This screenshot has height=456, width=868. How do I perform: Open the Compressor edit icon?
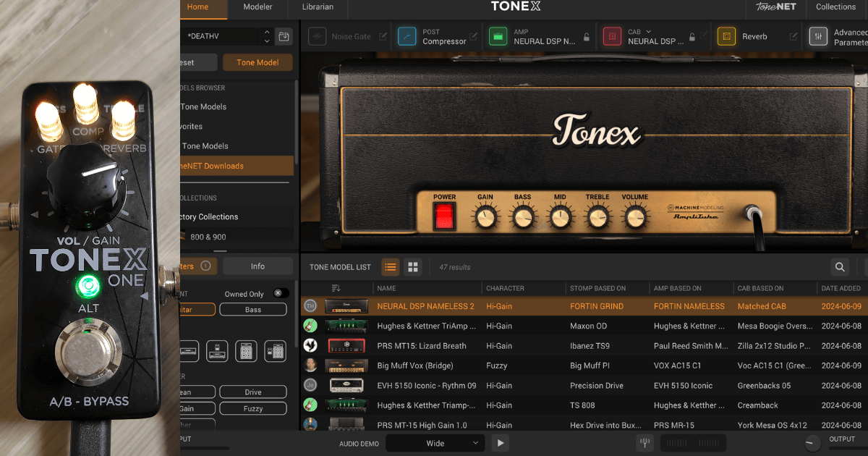click(x=474, y=36)
